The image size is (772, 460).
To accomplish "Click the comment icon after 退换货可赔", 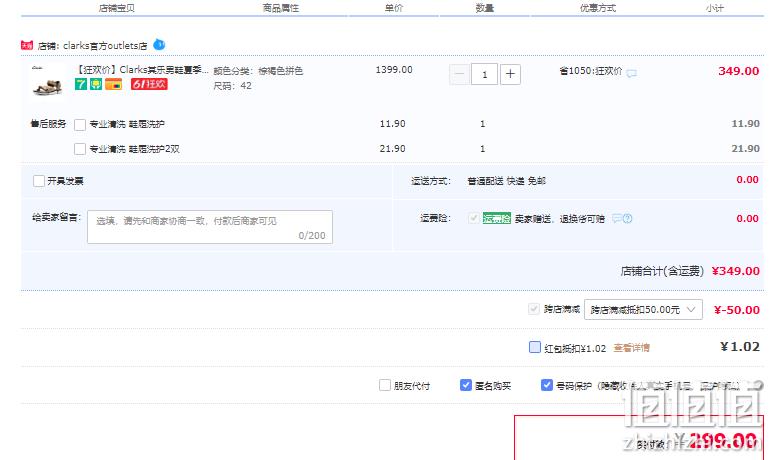I will pyautogui.click(x=616, y=218).
